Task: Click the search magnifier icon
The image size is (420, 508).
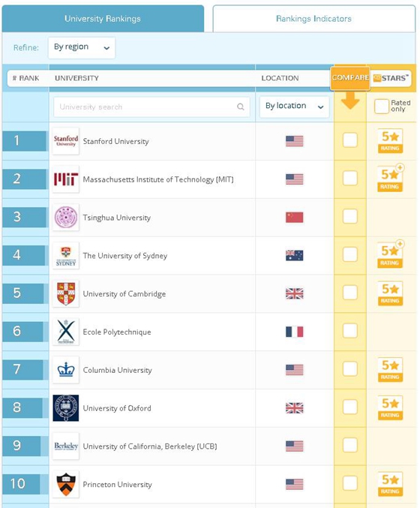Action: (241, 107)
